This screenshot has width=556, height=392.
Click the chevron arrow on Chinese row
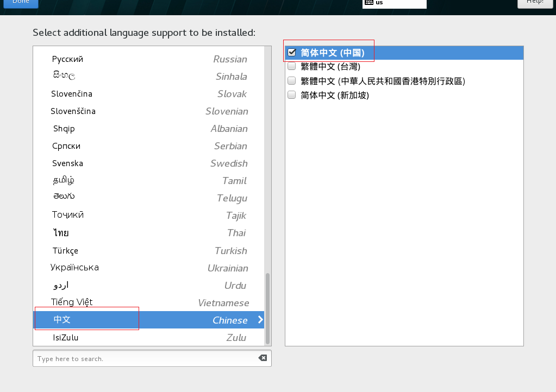point(260,319)
